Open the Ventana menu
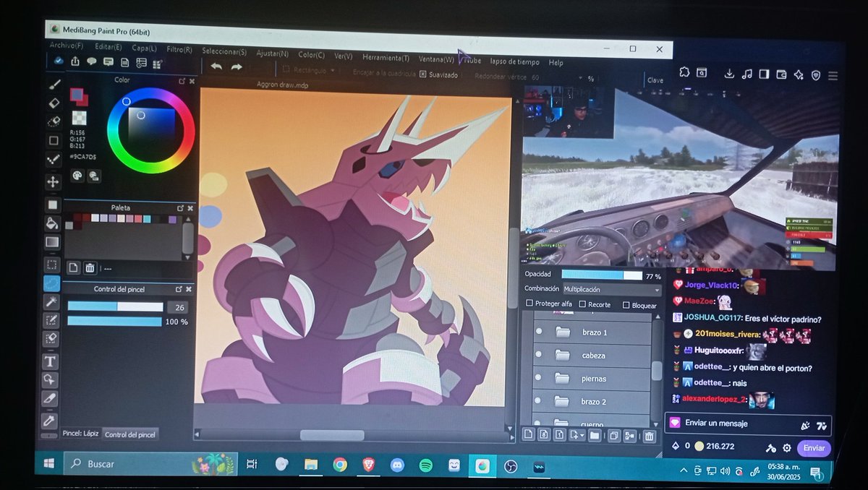The height and width of the screenshot is (490, 868). click(436, 59)
